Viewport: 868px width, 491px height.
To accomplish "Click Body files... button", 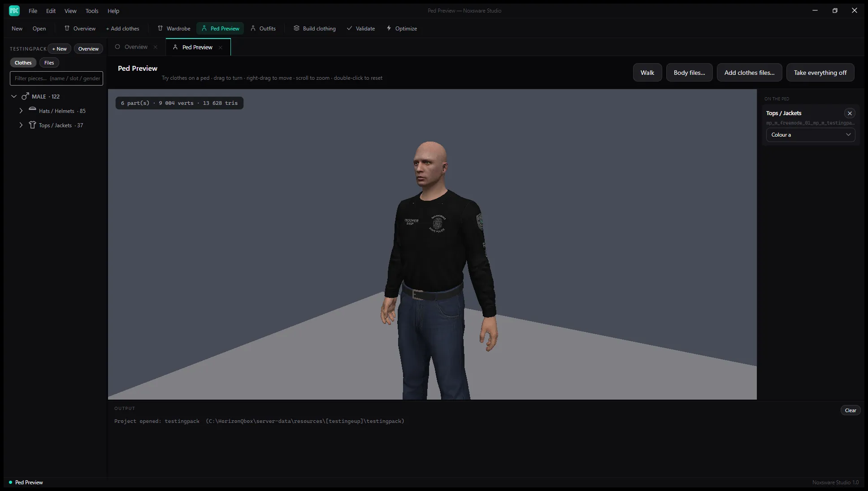I will (x=689, y=73).
